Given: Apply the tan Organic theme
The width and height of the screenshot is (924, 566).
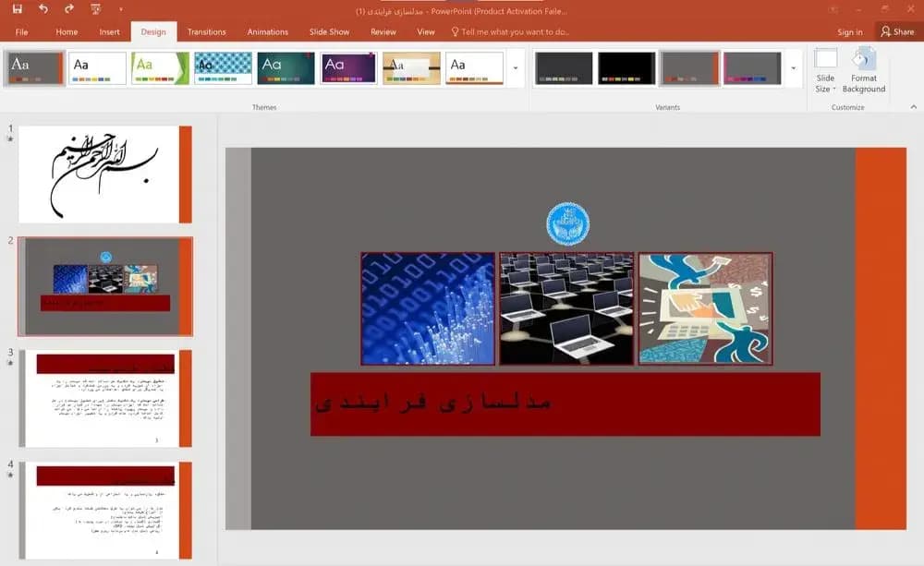Looking at the screenshot, I should coord(411,68).
